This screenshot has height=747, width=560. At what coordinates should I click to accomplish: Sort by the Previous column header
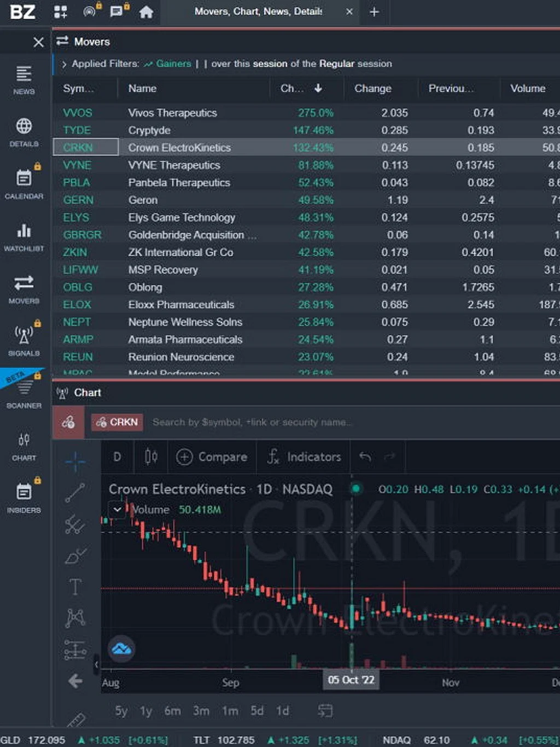451,89
